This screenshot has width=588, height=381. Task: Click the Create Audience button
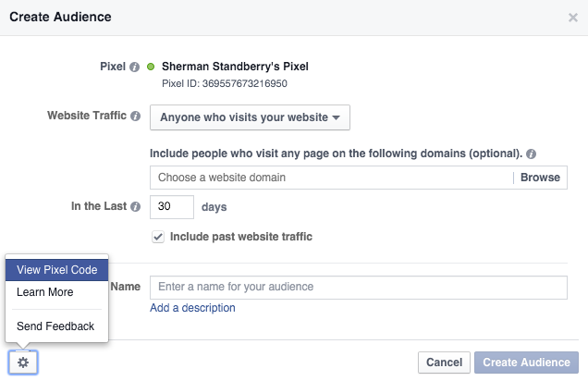tap(527, 363)
